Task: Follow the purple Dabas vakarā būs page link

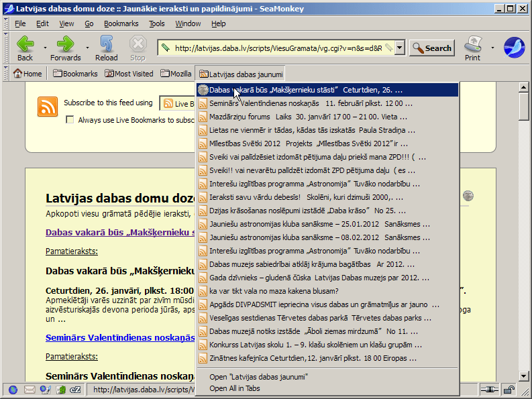Action: (x=121, y=232)
